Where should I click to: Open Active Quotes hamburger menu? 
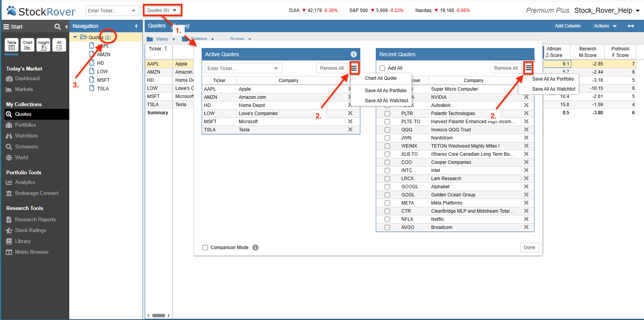tap(354, 68)
